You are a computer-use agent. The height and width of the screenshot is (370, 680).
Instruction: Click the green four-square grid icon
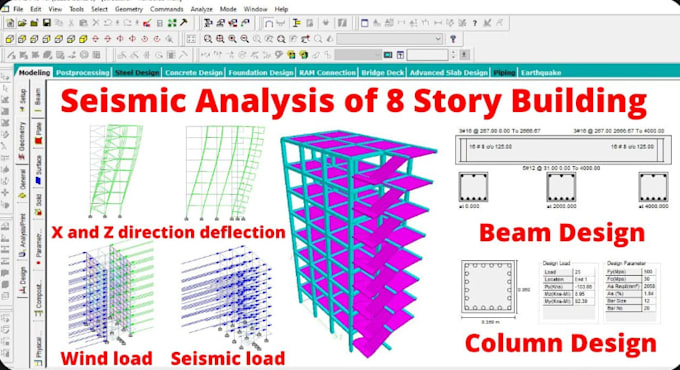click(172, 23)
